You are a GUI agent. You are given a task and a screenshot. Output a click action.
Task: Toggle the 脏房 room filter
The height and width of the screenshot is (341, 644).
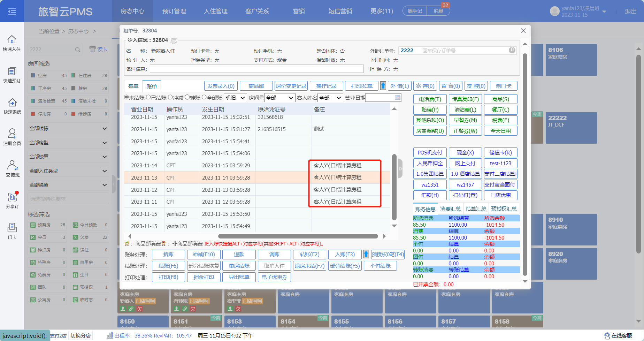[x=90, y=88]
